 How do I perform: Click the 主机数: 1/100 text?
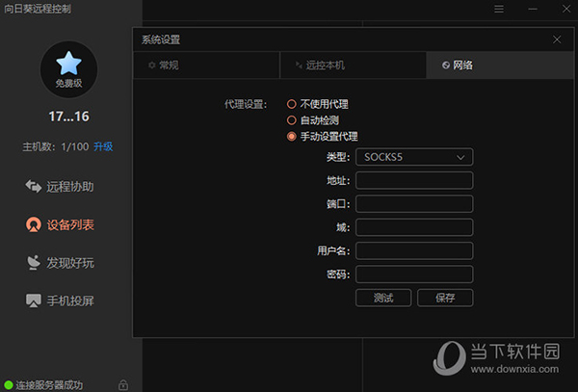coord(56,146)
